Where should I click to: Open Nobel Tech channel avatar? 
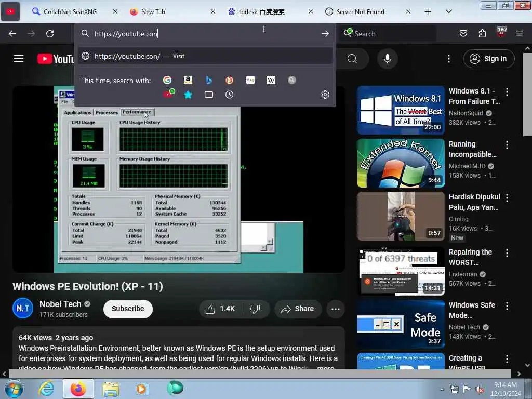click(23, 308)
